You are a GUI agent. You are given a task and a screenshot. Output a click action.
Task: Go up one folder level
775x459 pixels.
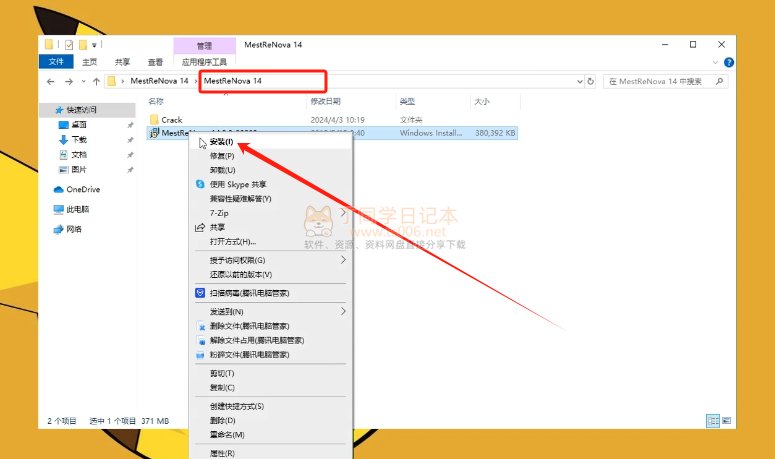(96, 82)
